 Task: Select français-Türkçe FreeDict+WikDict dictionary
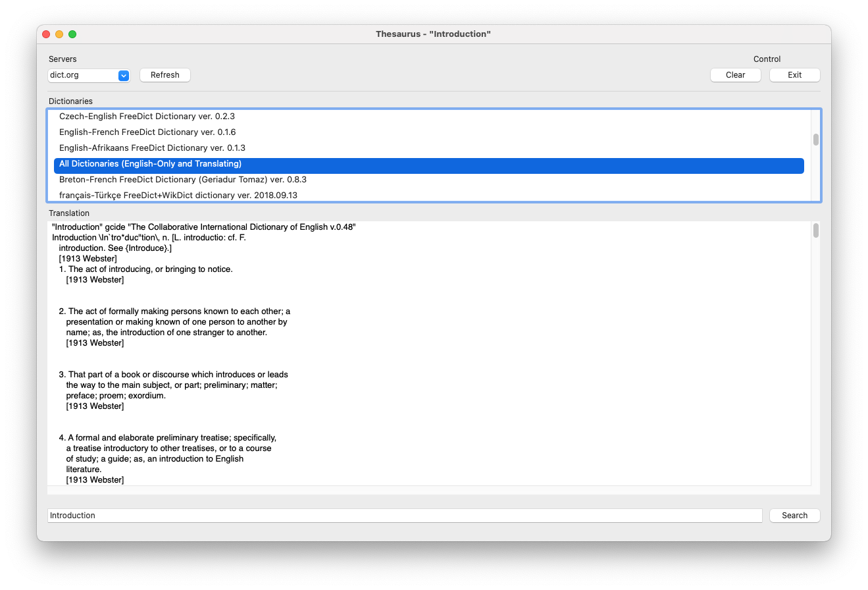coord(429,196)
